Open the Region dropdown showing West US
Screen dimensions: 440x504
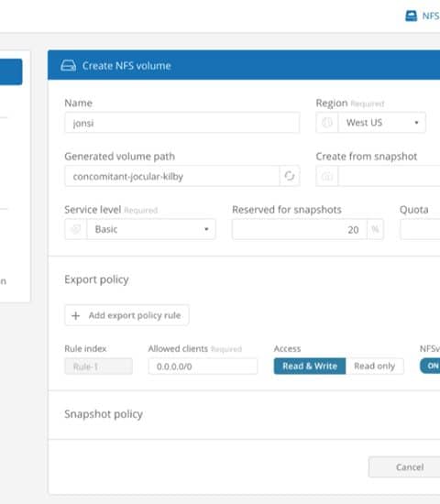[x=381, y=123]
